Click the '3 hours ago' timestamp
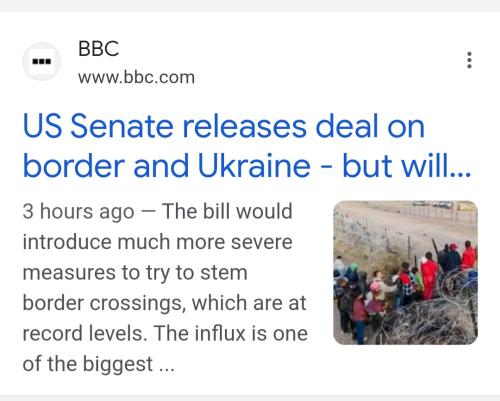 click(x=78, y=212)
